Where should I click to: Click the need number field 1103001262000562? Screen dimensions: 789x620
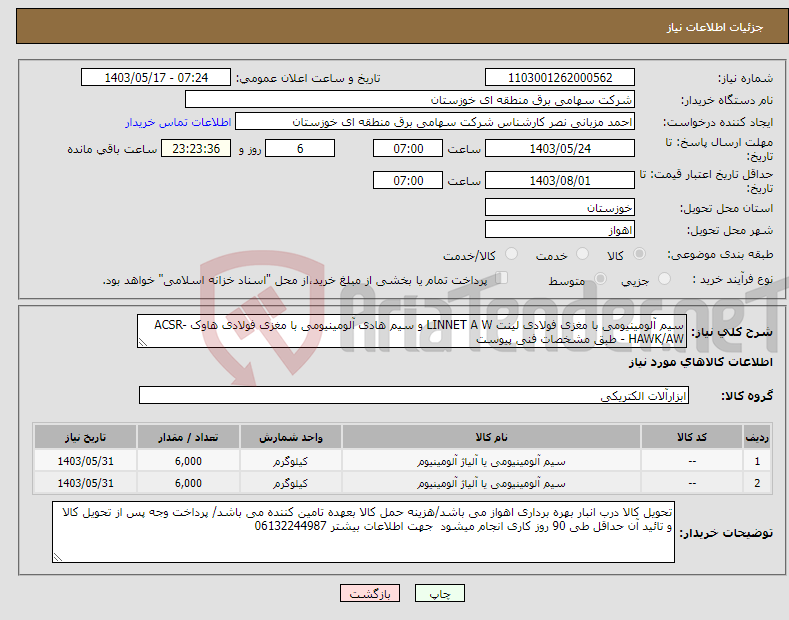[560, 78]
